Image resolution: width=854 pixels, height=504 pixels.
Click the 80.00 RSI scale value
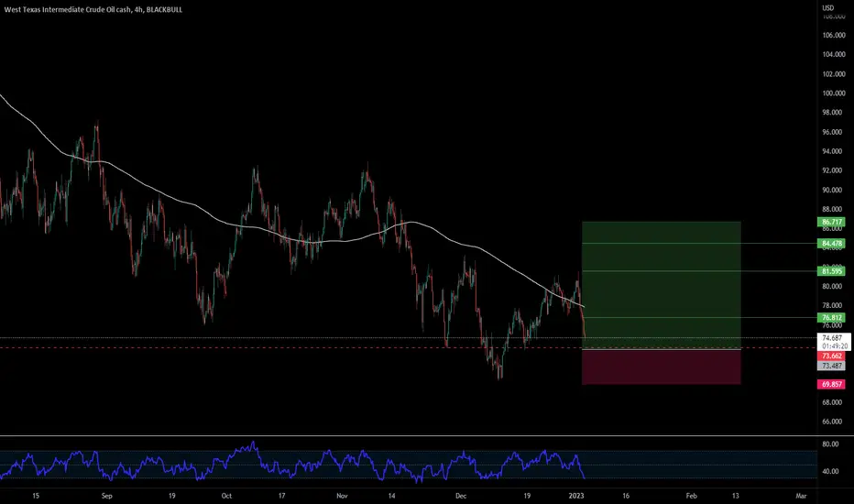[x=830, y=444]
